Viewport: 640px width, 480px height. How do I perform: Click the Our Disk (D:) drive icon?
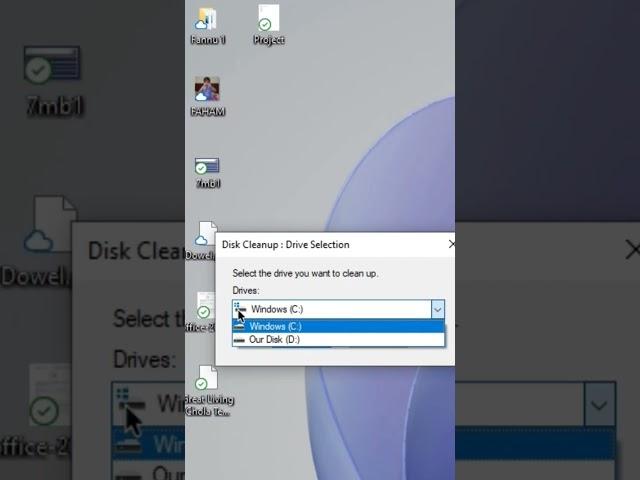click(x=239, y=340)
